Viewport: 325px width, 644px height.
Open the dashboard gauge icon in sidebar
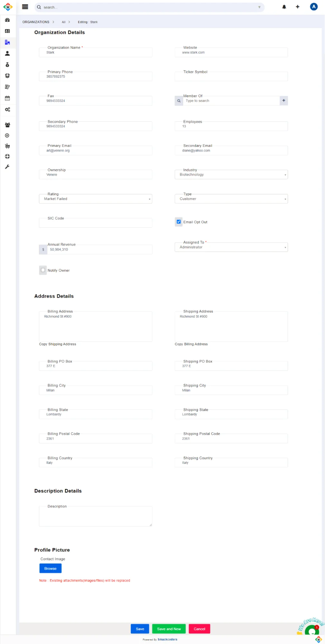7,20
